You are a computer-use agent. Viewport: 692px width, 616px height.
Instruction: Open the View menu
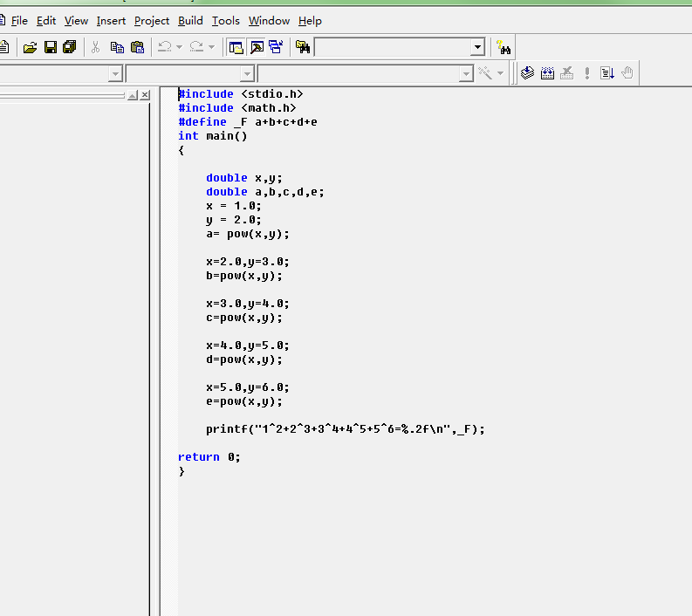76,21
